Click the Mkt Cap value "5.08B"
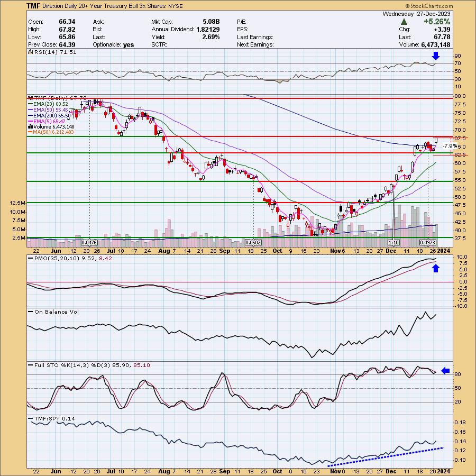Screen dimensions: 476x476 [x=211, y=22]
